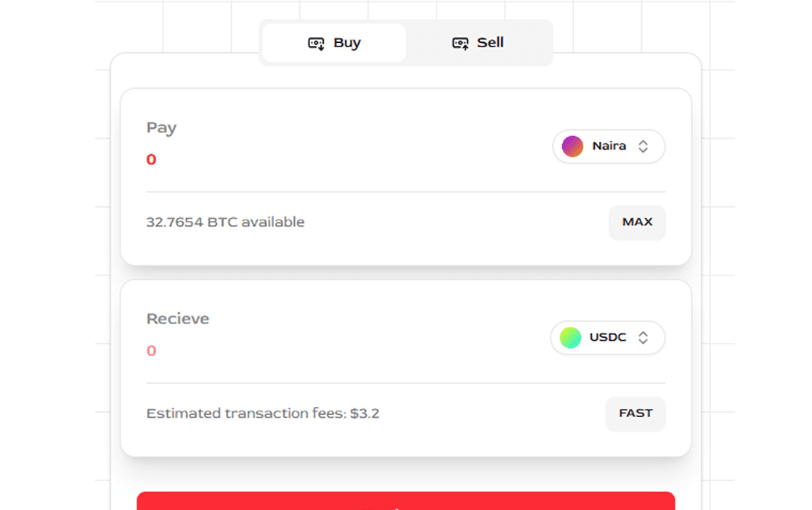This screenshot has height=510, width=812.
Task: Switch to the Sell tab
Action: point(478,43)
